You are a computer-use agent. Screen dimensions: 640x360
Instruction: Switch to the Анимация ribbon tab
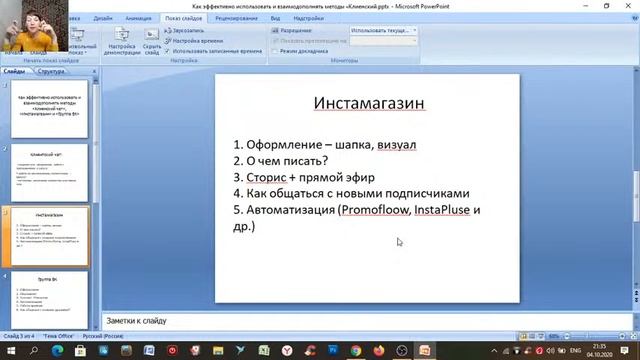138,18
